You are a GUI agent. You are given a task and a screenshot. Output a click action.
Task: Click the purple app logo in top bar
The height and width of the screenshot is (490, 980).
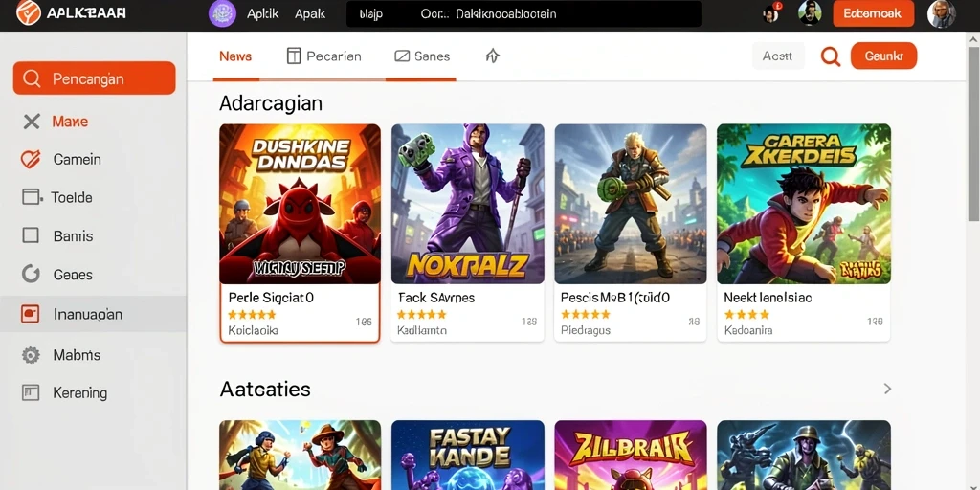pyautogui.click(x=222, y=13)
